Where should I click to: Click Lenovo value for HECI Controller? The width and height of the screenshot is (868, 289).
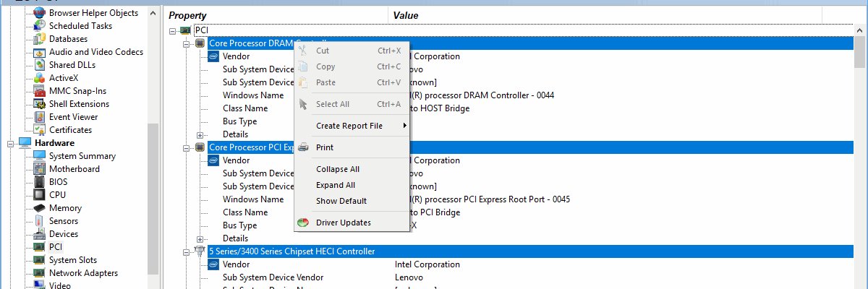coord(409,277)
